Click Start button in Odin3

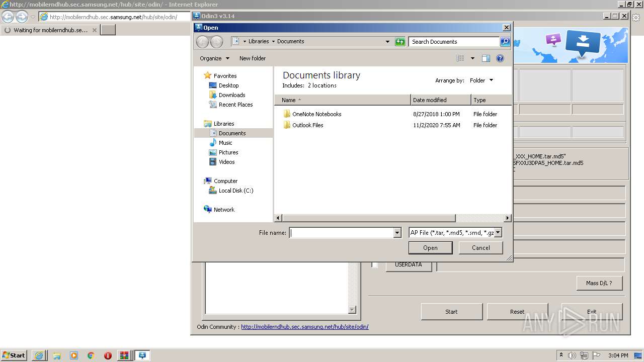point(451,312)
